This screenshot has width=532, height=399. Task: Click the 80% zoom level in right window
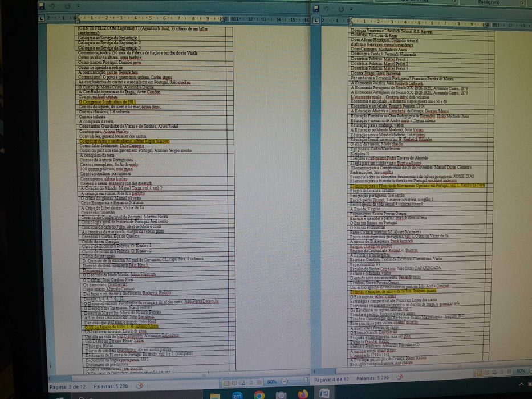pos(521,371)
